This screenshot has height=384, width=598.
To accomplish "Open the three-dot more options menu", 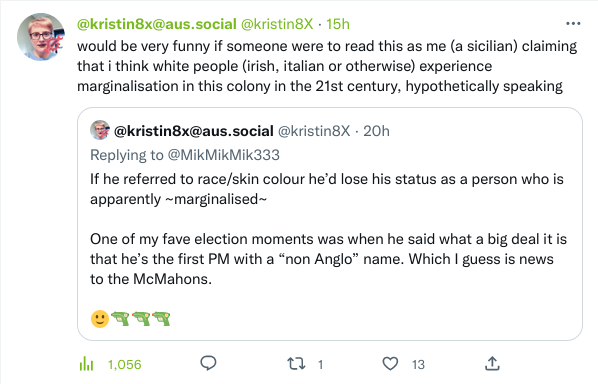I will 573,24.
